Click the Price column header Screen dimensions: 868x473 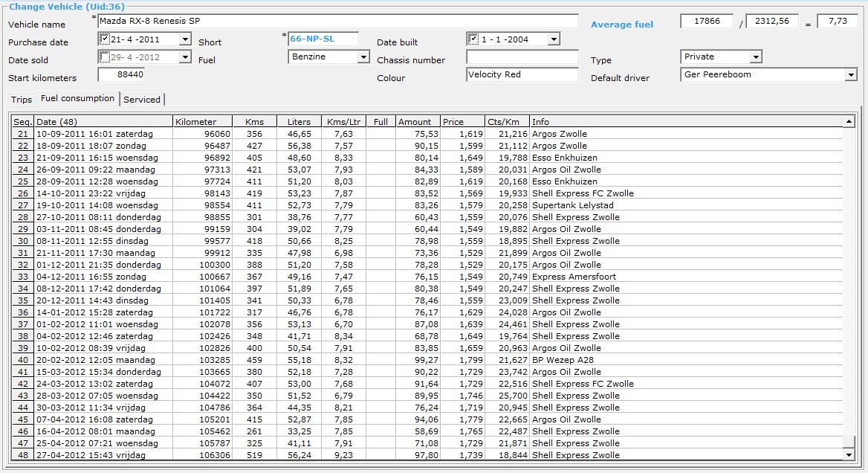tap(463, 122)
